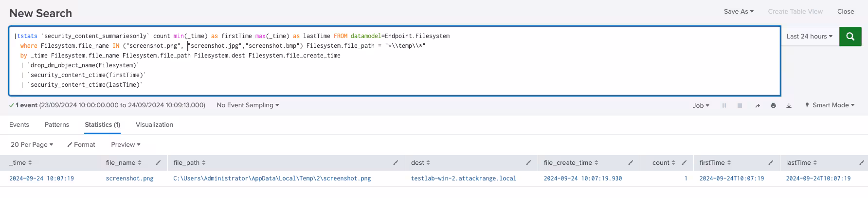Image resolution: width=868 pixels, height=198 pixels.
Task: Click the pencil icon on count column
Action: pyautogui.click(x=684, y=163)
